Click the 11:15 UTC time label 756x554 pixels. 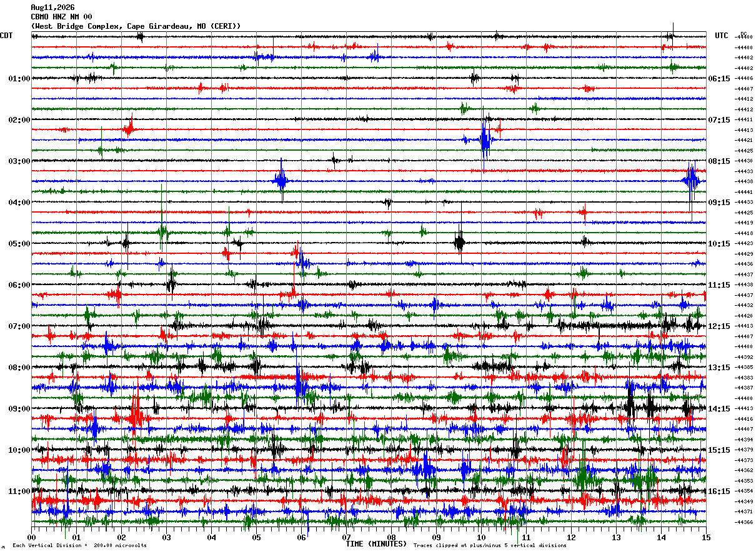coord(719,285)
